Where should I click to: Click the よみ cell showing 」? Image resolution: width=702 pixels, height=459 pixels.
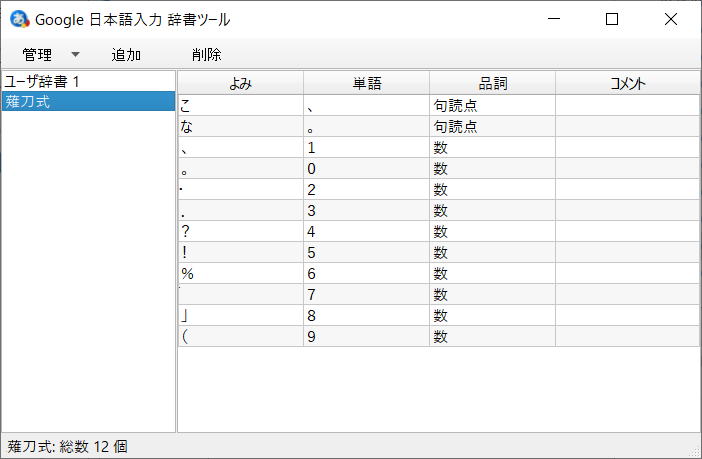[241, 315]
